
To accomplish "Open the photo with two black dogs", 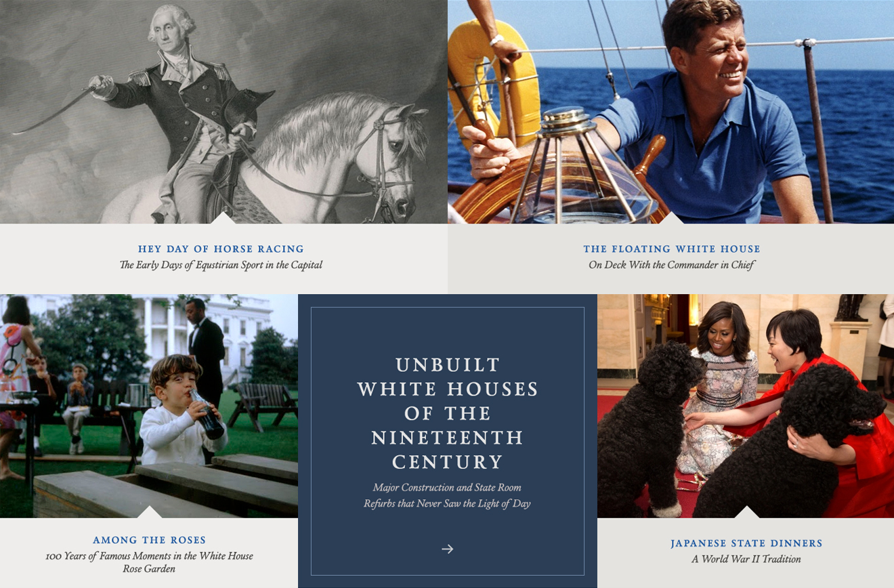I will (746, 406).
